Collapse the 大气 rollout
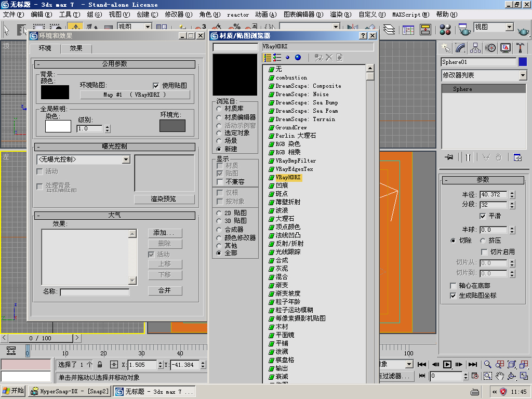The height and width of the screenshot is (399, 532). 115,216
